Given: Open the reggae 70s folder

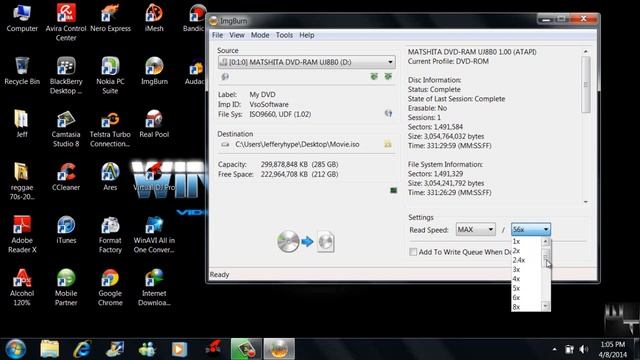Looking at the screenshot, I should pyautogui.click(x=22, y=182).
